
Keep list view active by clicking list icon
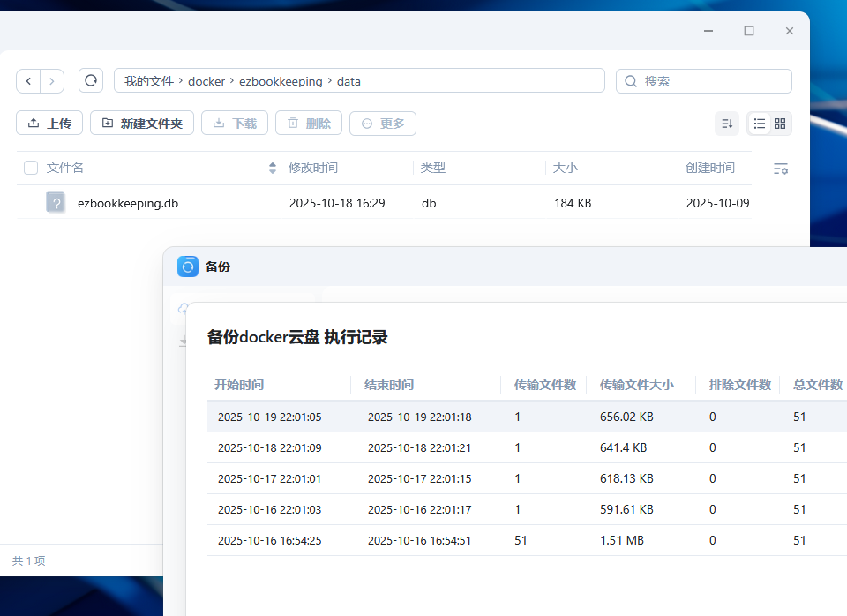click(760, 124)
